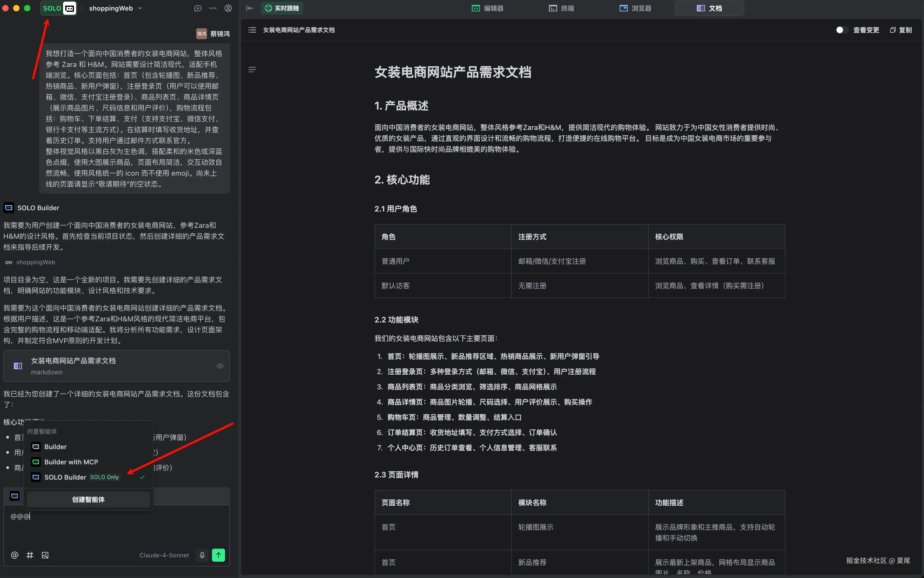The image size is (924, 578).
Task: Click the image attach icon below input
Action: pos(45,555)
